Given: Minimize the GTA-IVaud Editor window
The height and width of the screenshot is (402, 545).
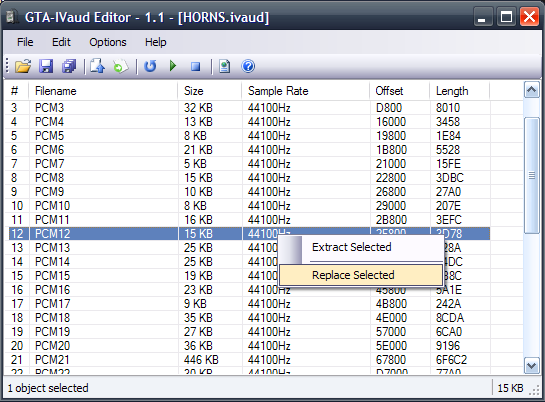Looking at the screenshot, I should pyautogui.click(x=482, y=17).
